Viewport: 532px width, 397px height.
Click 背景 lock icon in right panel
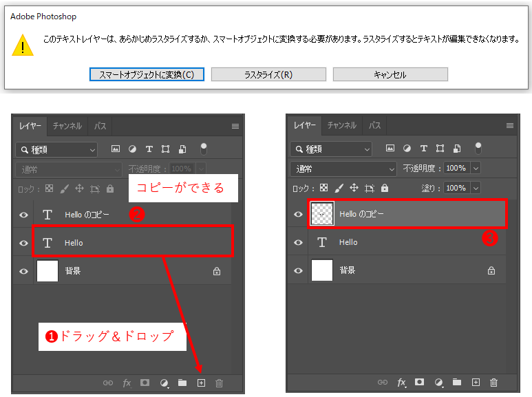[x=491, y=270]
